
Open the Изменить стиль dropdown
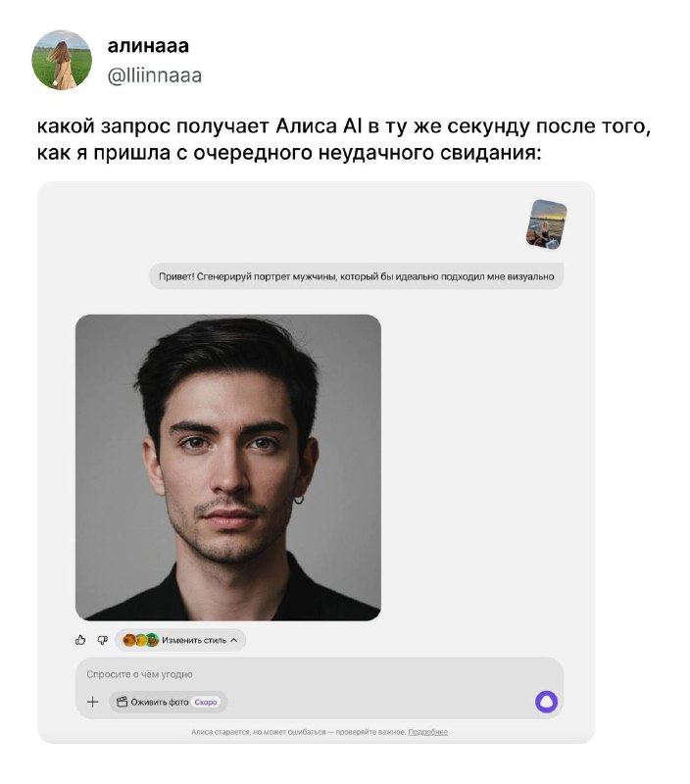pyautogui.click(x=180, y=640)
